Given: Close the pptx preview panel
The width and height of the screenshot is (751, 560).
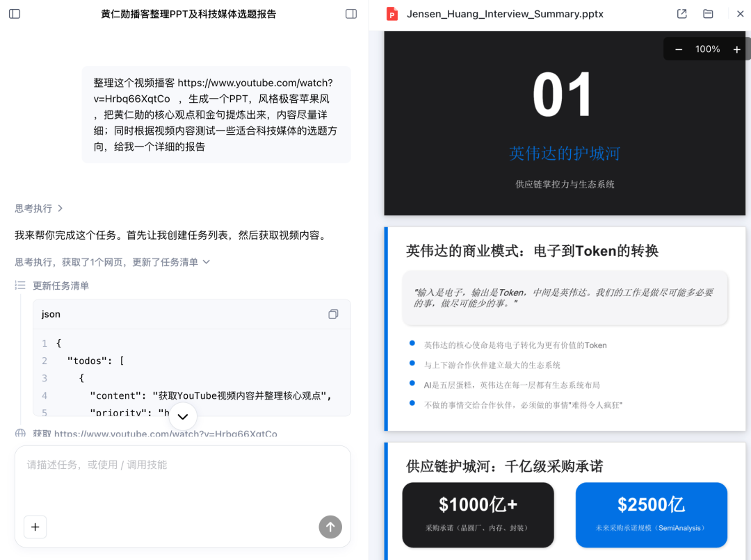Looking at the screenshot, I should 740,14.
